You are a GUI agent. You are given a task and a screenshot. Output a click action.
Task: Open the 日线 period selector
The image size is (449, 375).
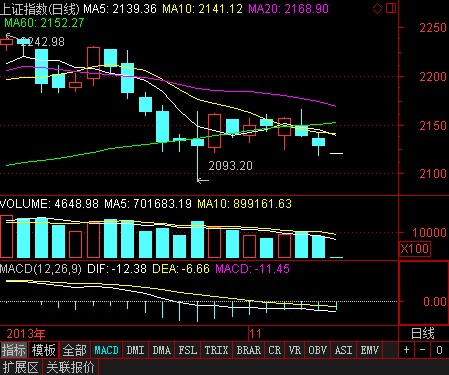coord(423,333)
